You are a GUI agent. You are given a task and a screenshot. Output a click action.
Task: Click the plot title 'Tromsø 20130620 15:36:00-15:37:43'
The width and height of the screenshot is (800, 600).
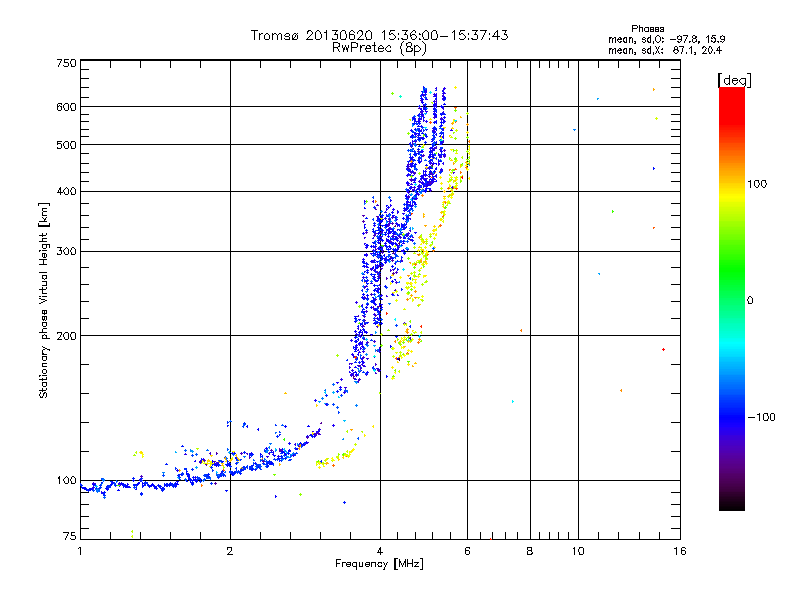(x=379, y=35)
